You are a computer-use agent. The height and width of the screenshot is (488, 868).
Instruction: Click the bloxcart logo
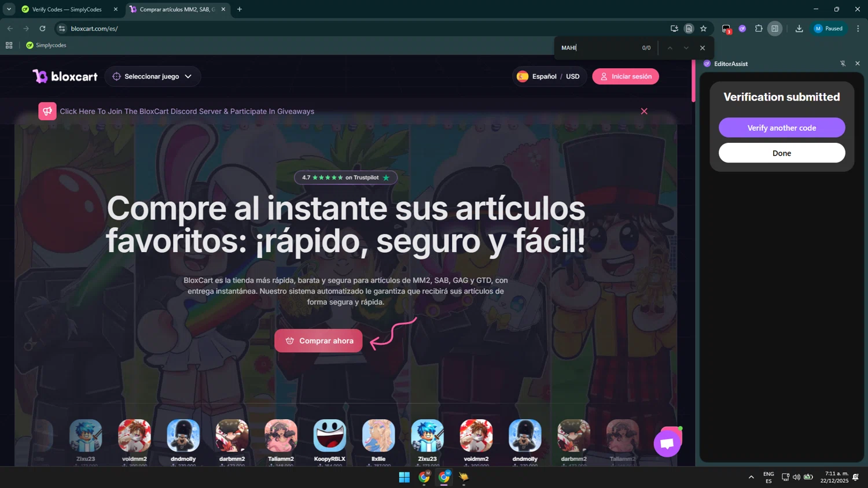point(65,76)
